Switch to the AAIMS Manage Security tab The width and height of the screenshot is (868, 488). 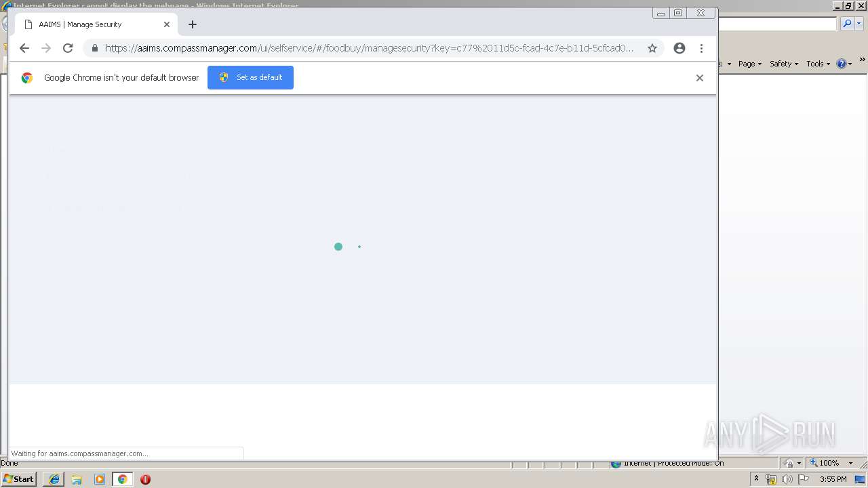(x=96, y=24)
